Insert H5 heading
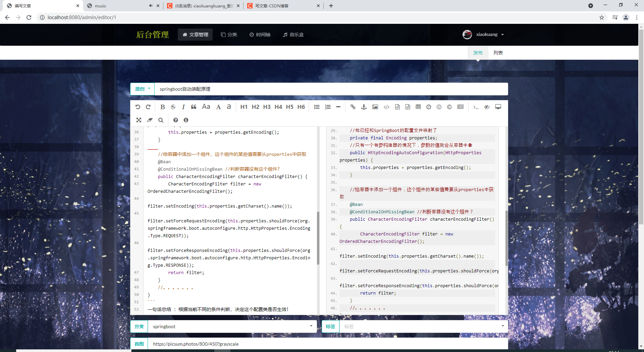This screenshot has width=644, height=352. [289, 107]
